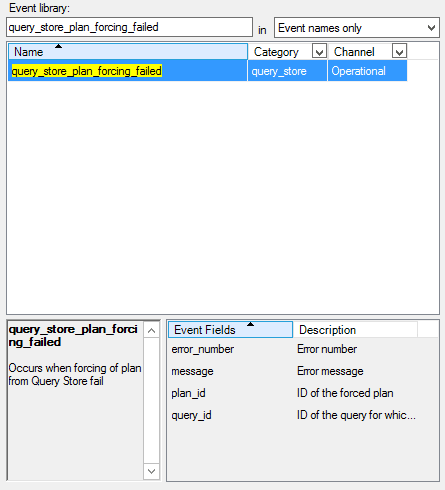Click the 'ID of the forced plan' description
445x490 pixels.
(x=345, y=393)
